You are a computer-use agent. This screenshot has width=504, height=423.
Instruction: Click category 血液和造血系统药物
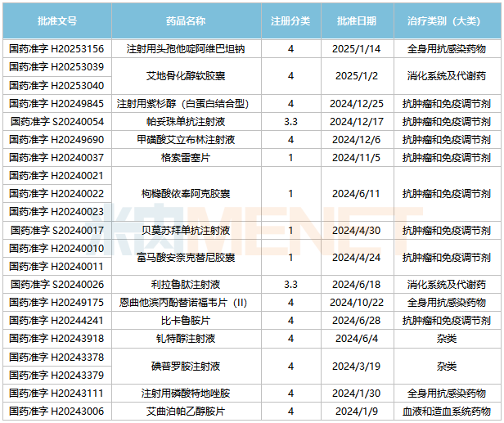coord(447,411)
